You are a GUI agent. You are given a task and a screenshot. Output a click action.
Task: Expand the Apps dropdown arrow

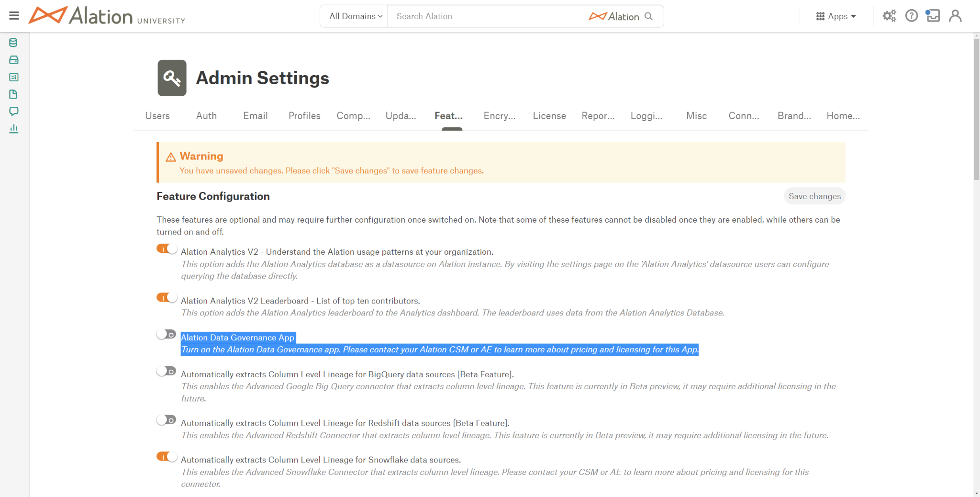click(854, 16)
